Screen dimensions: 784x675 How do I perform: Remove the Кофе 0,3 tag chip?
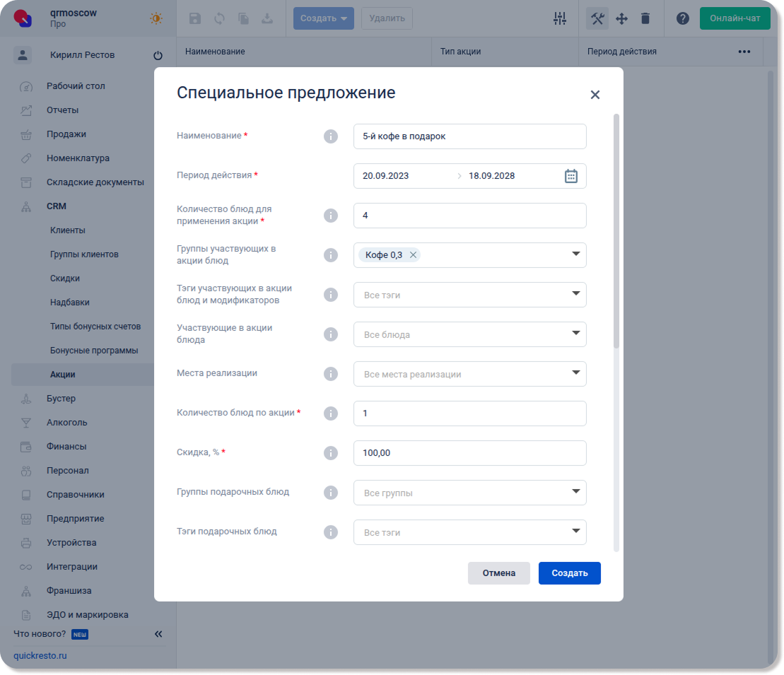click(x=414, y=255)
